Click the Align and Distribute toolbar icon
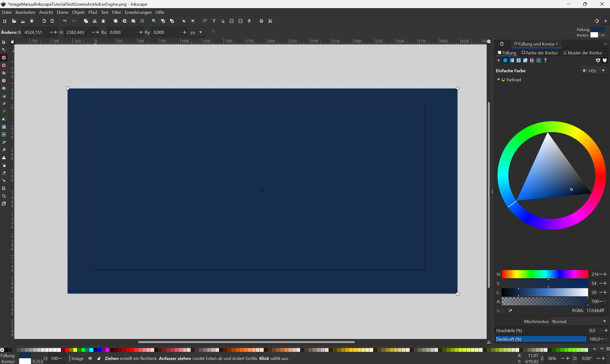This screenshot has height=364, width=610. pos(249,21)
